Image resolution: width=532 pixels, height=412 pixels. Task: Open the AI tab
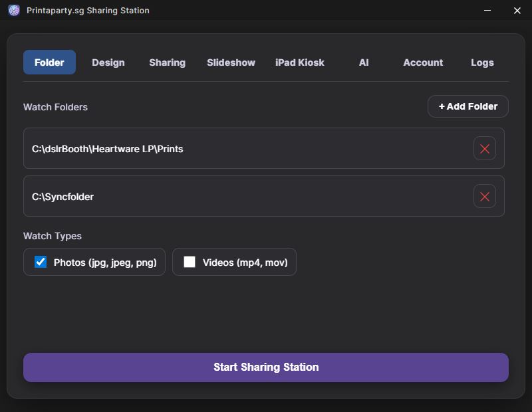[364, 62]
